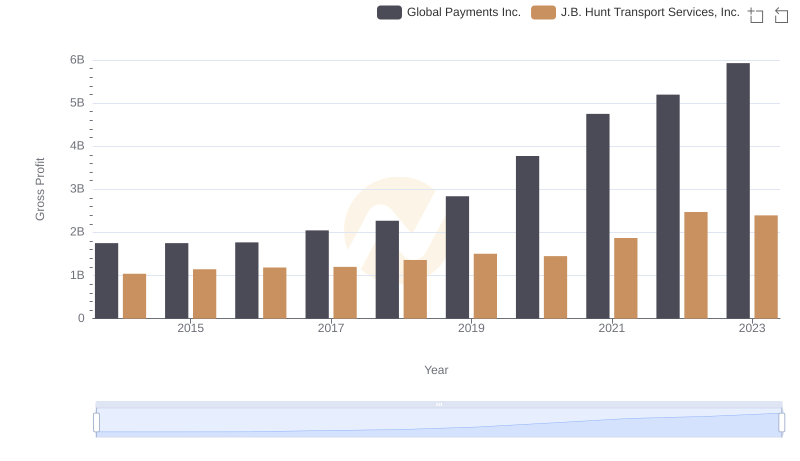Click Global Payments bar for 2014
This screenshot has width=800, height=461.
[x=107, y=281]
